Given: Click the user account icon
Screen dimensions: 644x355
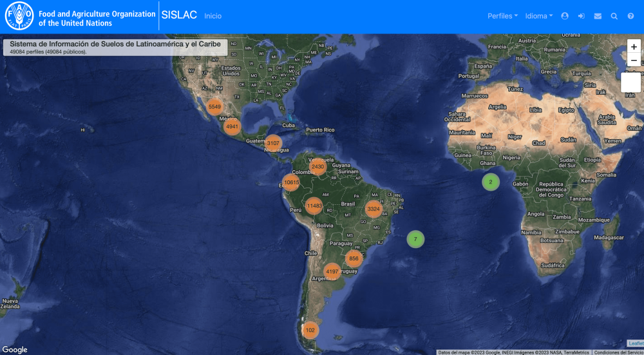Looking at the screenshot, I should [565, 16].
